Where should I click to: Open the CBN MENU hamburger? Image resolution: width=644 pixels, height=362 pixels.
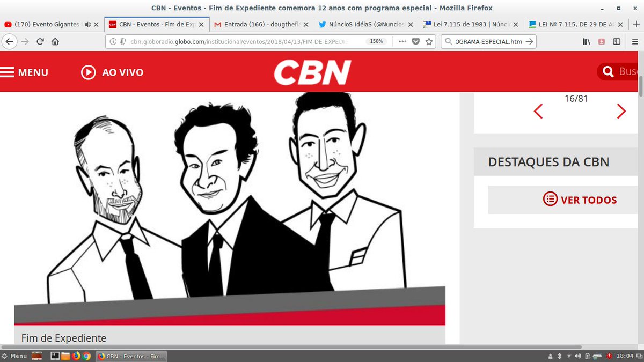[24, 72]
